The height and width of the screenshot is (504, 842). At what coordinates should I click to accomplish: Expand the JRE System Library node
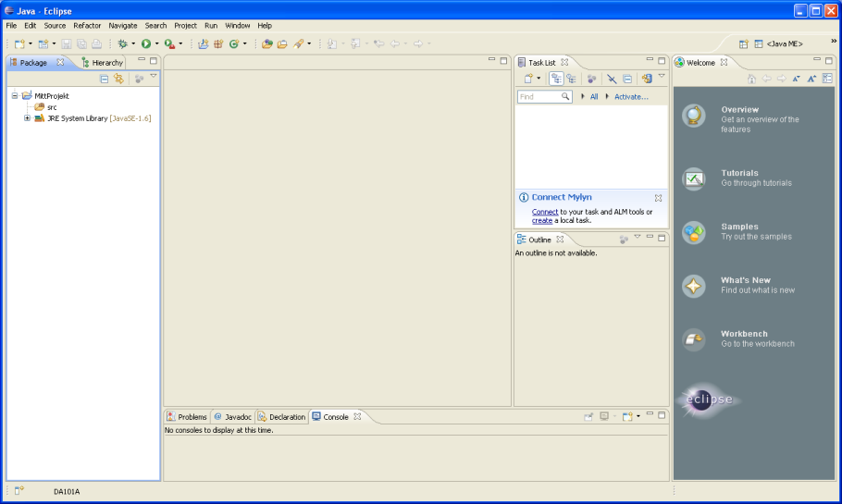27,118
